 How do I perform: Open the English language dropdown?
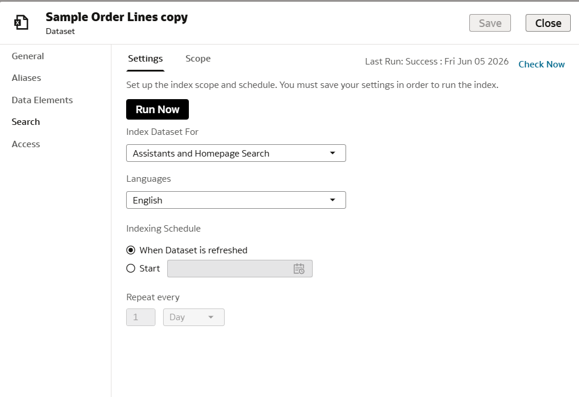click(x=236, y=200)
